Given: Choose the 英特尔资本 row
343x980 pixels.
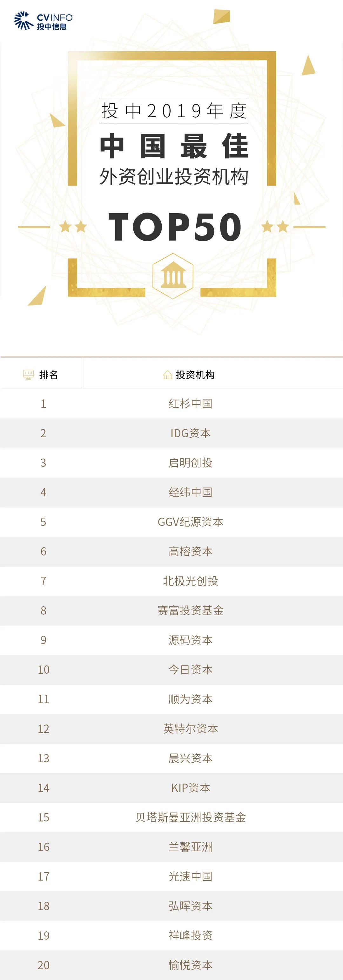Looking at the screenshot, I should (191, 729).
